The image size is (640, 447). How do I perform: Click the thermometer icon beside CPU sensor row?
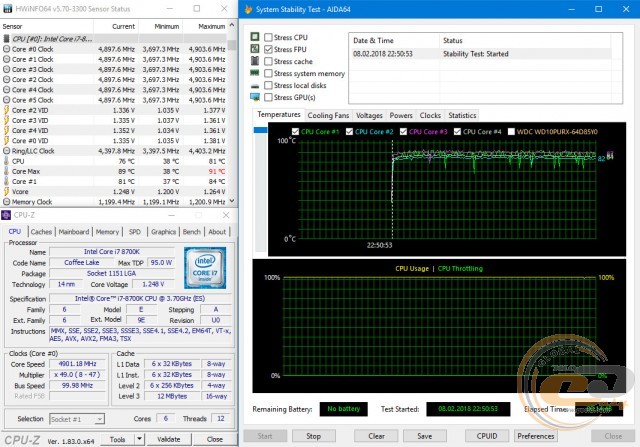(x=7, y=161)
